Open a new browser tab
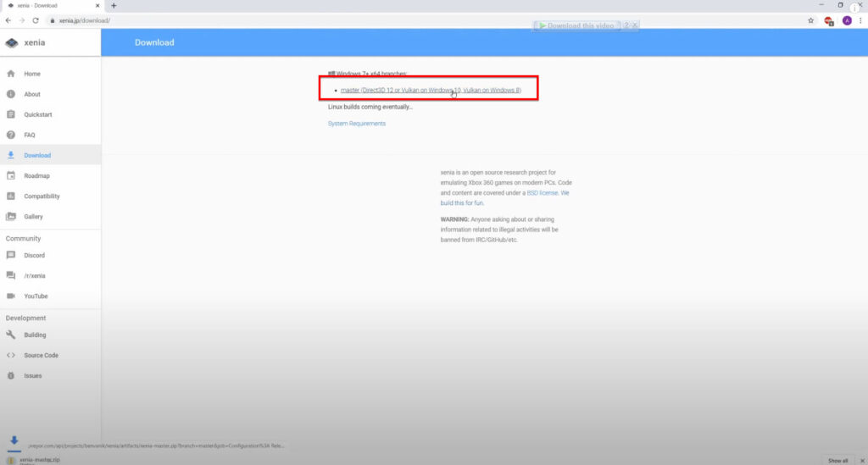 pyautogui.click(x=114, y=6)
